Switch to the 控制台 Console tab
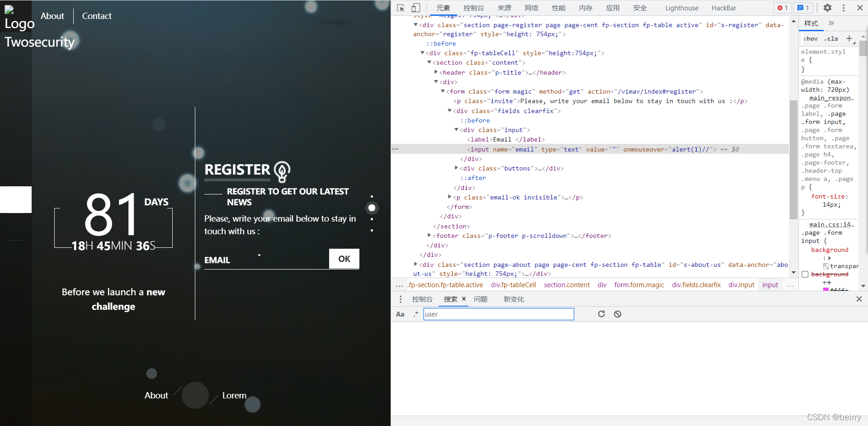The image size is (868, 426). click(473, 8)
